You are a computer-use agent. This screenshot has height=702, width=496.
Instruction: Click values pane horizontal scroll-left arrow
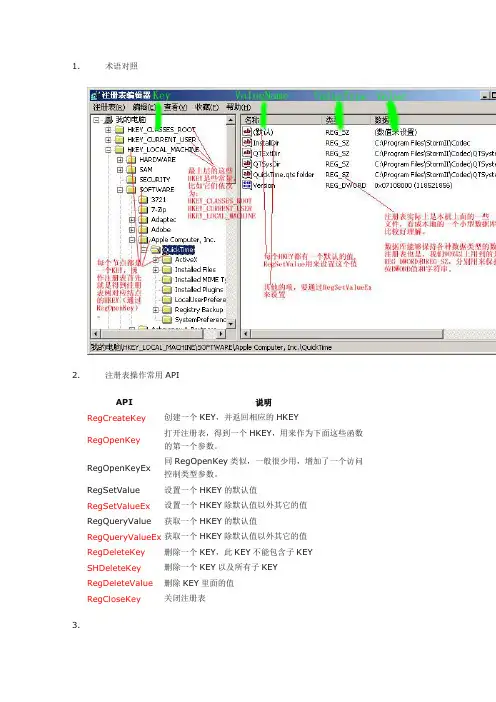(246, 334)
